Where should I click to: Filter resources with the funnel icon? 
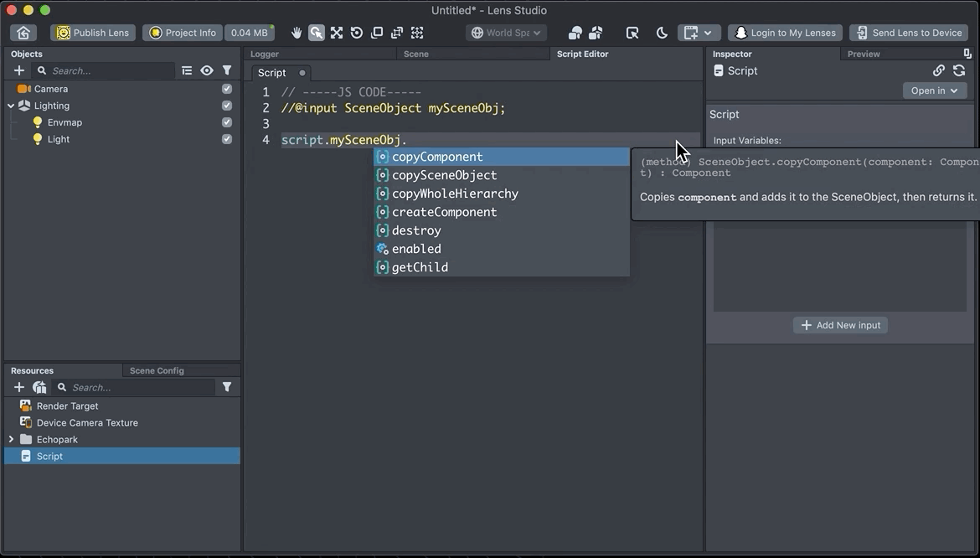pos(227,387)
